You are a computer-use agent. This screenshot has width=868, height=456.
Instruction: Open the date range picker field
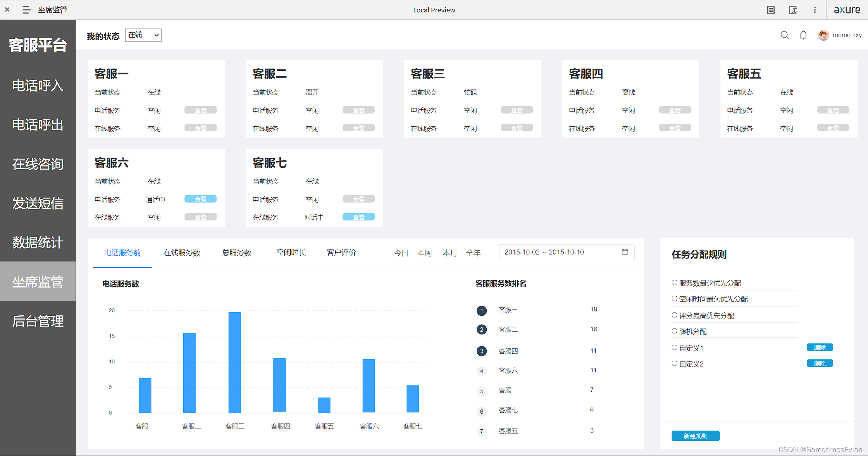562,252
